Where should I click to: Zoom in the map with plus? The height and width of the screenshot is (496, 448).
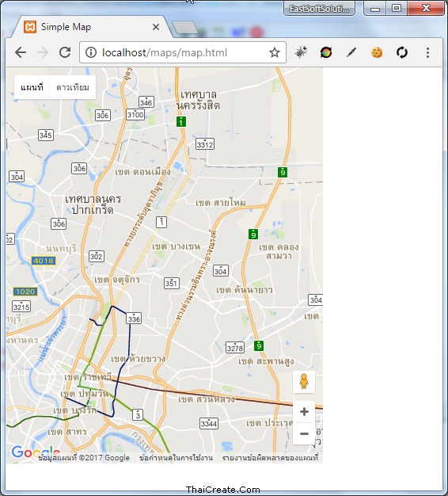pos(304,412)
